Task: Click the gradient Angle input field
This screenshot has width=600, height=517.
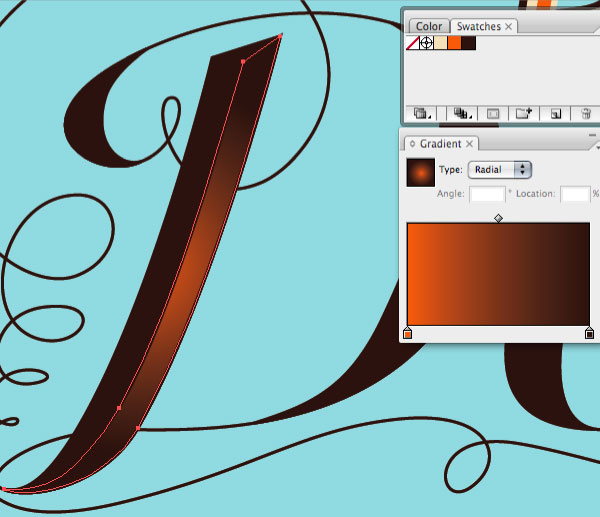Action: click(487, 194)
